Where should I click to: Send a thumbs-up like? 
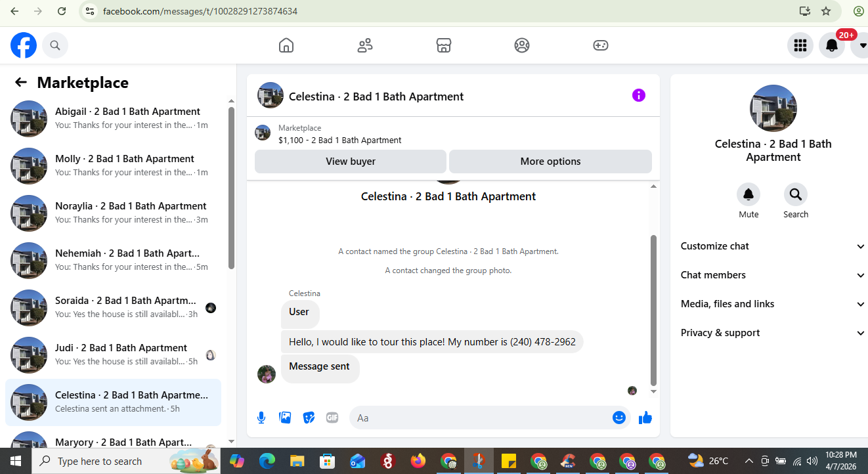[x=645, y=418]
